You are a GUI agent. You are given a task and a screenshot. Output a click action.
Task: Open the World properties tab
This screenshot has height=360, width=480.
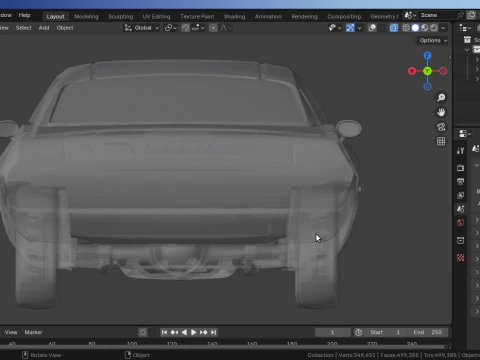click(461, 222)
